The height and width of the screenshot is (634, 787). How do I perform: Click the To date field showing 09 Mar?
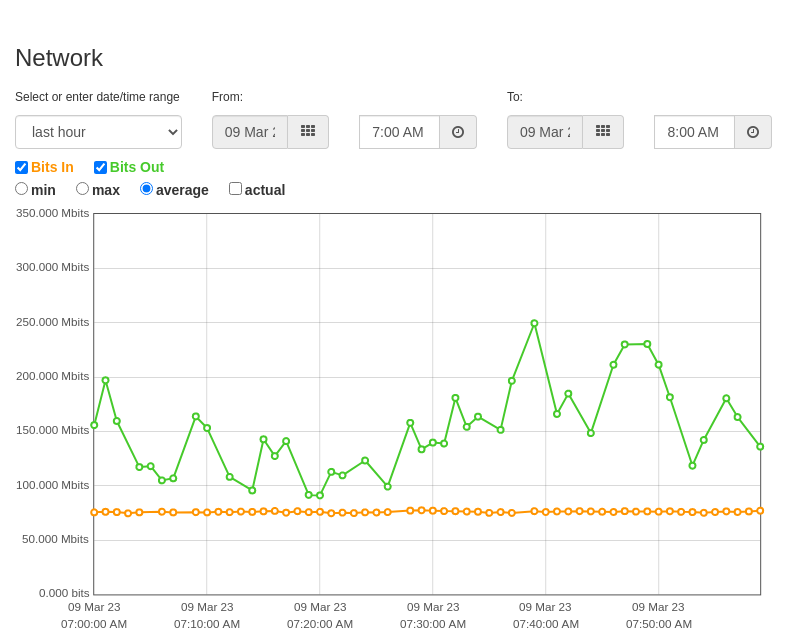click(545, 132)
